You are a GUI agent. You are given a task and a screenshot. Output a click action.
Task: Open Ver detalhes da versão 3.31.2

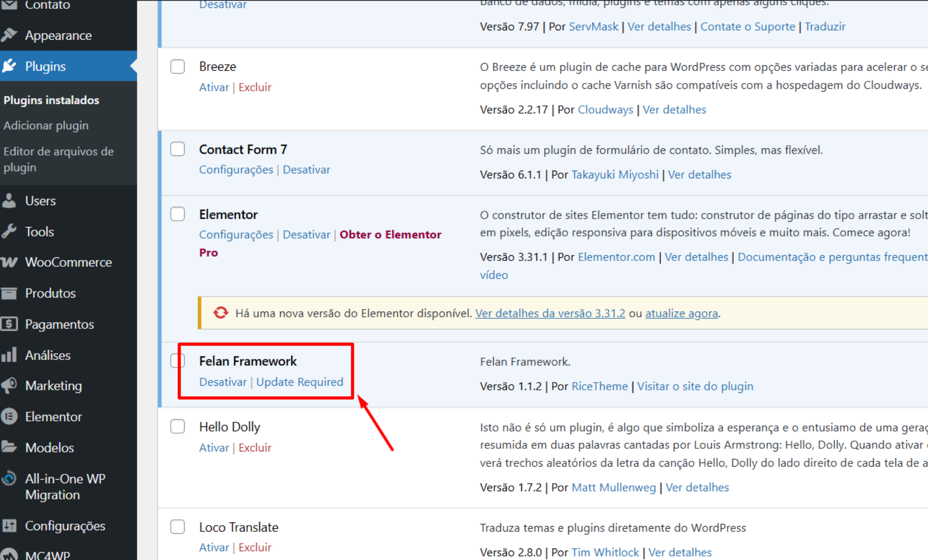click(550, 313)
